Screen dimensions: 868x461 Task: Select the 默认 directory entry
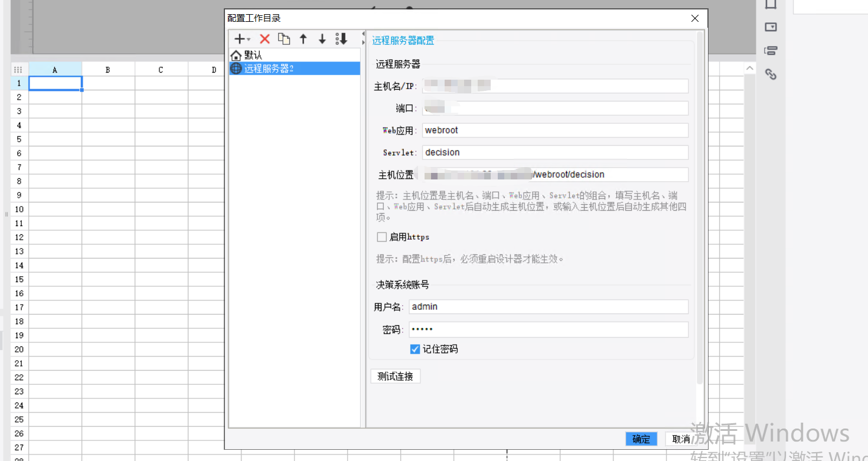[x=295, y=55]
